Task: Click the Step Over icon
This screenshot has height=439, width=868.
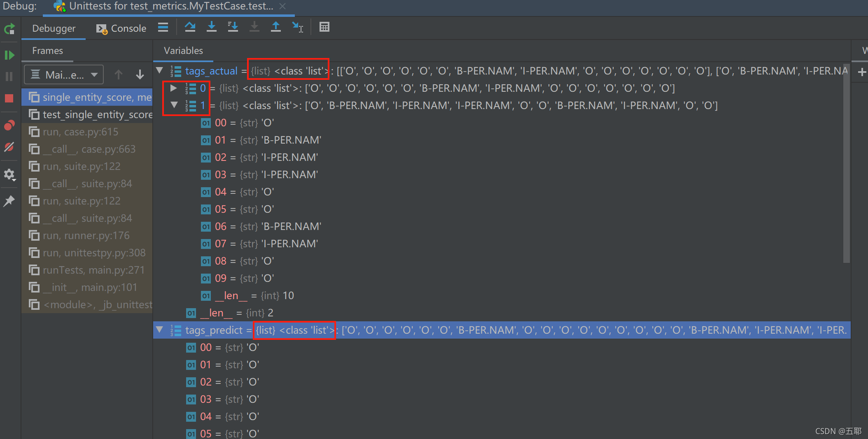Action: [190, 27]
